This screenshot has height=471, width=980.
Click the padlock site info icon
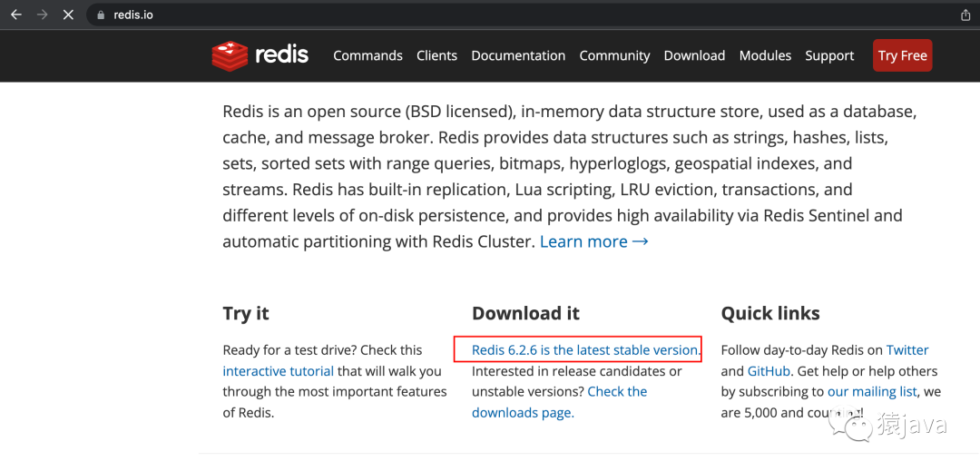coord(100,15)
